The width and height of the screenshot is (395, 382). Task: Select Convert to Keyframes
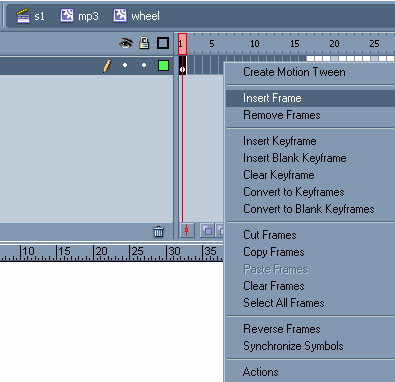pyautogui.click(x=311, y=192)
